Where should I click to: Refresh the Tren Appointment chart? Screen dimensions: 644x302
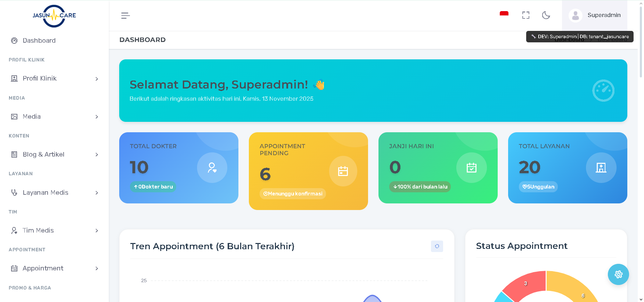[437, 246]
